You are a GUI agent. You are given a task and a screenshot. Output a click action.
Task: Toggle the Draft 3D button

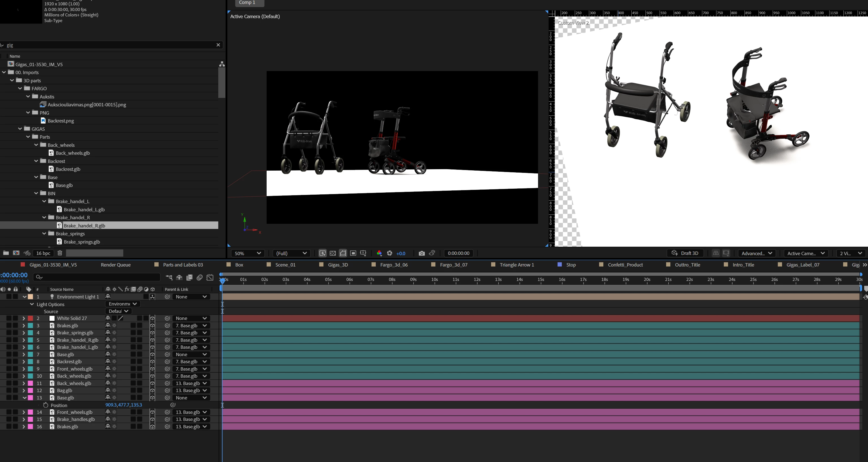point(685,253)
